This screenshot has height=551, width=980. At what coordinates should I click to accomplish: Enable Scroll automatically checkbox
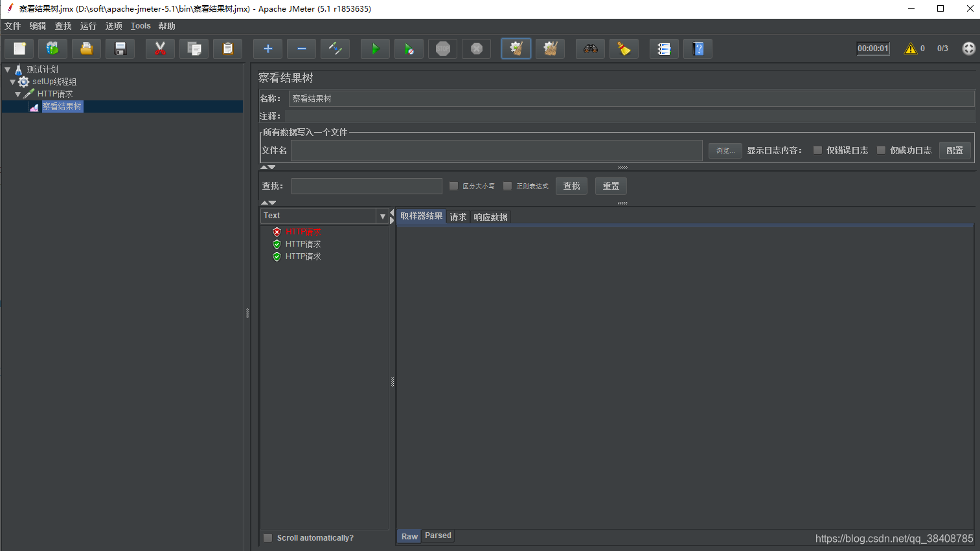268,538
